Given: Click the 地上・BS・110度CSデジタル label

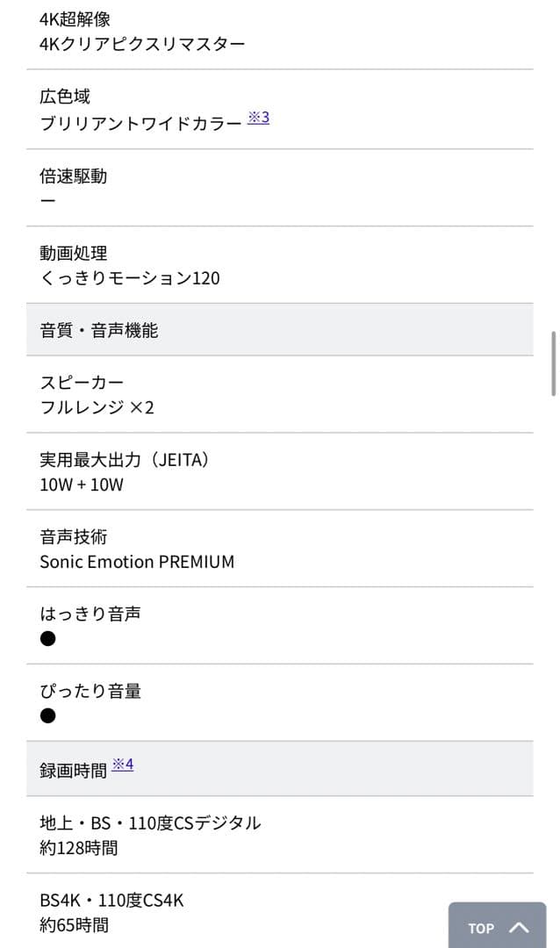Looking at the screenshot, I should [x=150, y=823].
